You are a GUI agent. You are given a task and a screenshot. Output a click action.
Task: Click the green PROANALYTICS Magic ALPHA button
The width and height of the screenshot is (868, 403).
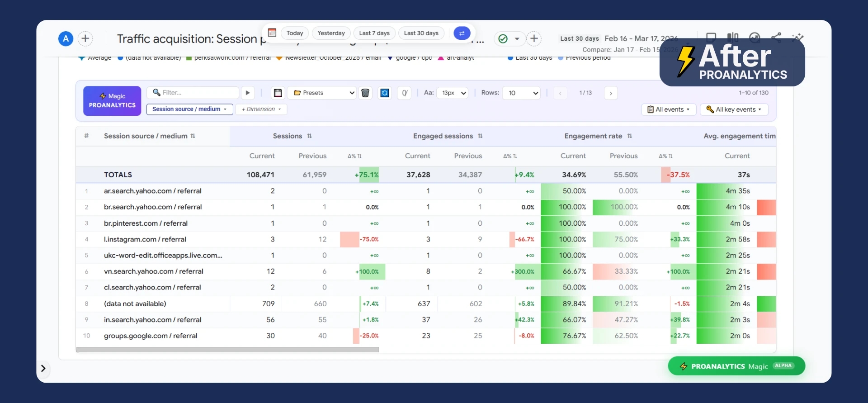point(736,366)
